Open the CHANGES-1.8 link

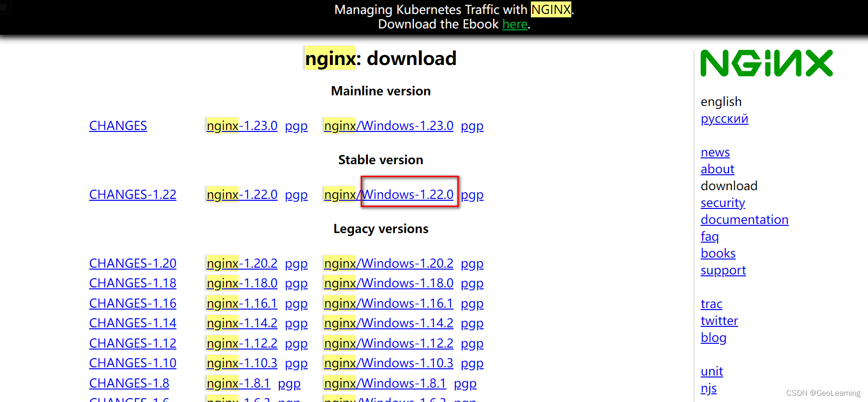click(129, 383)
